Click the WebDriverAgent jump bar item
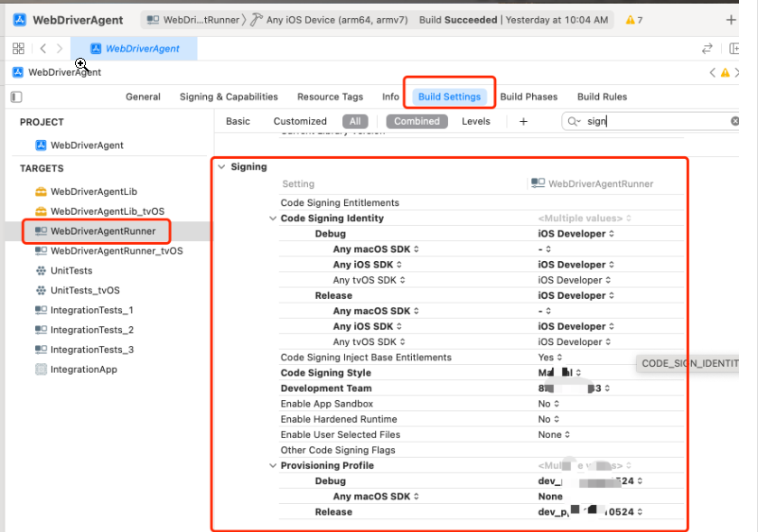The width and height of the screenshot is (758, 532). coord(57,72)
